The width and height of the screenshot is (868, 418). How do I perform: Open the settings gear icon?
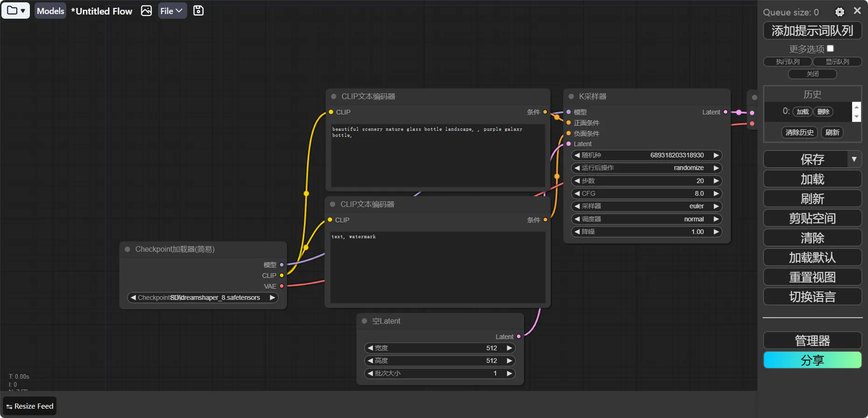pyautogui.click(x=840, y=12)
